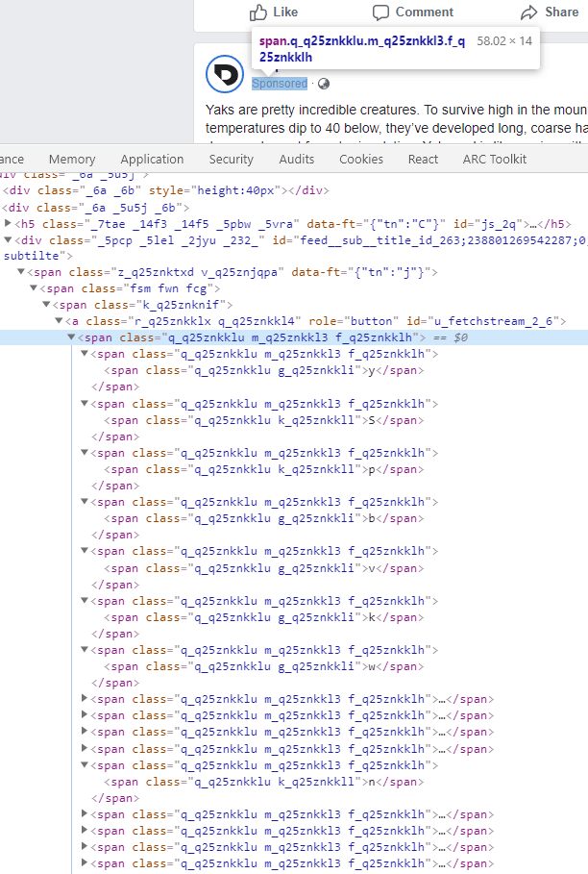Screen dimensions: 588x874
Task: Click the wrapped 'subtilte">' attribute line
Action: click(x=37, y=256)
